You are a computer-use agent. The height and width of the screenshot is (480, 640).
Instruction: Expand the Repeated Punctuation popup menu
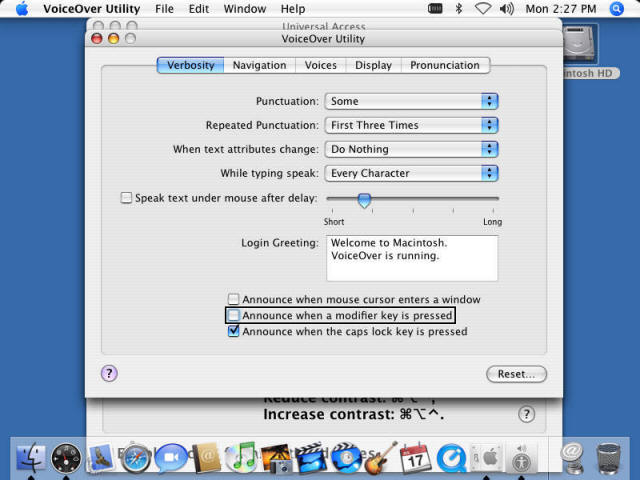click(x=411, y=125)
